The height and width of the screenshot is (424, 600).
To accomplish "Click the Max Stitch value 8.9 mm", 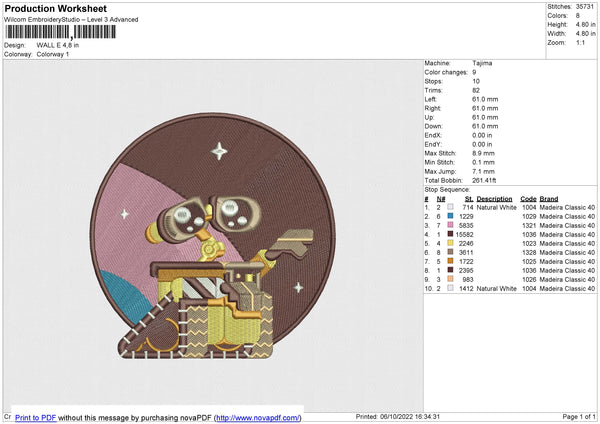I will [483, 153].
